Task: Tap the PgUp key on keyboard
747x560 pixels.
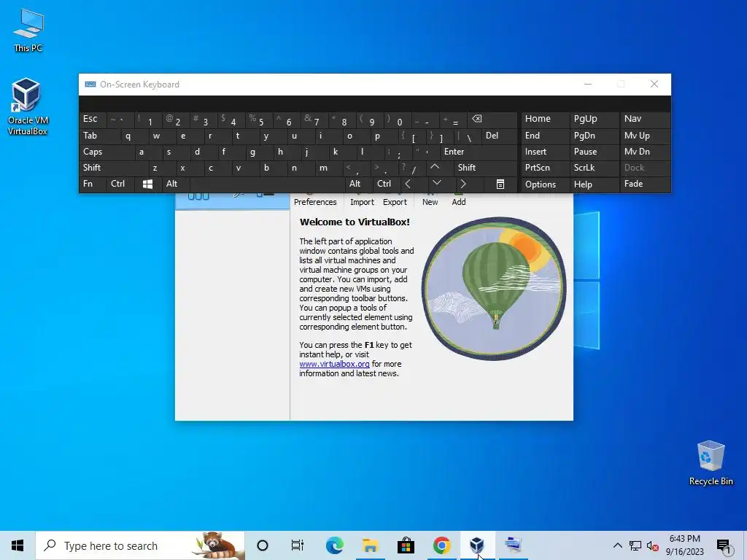Action: [594, 119]
